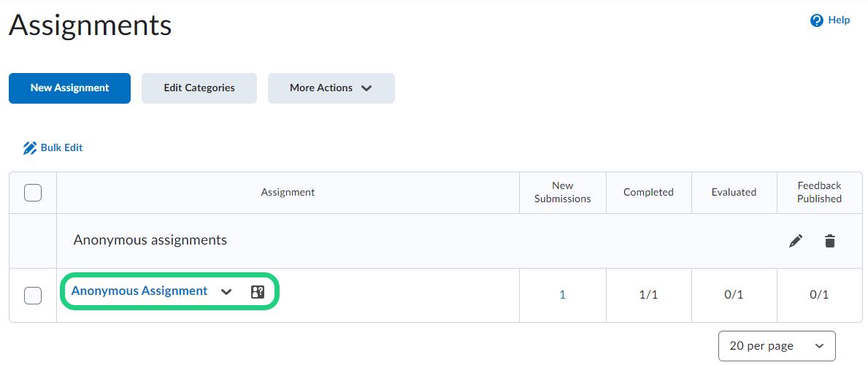
Task: Open the Anonymous Assignment link
Action: click(x=139, y=291)
